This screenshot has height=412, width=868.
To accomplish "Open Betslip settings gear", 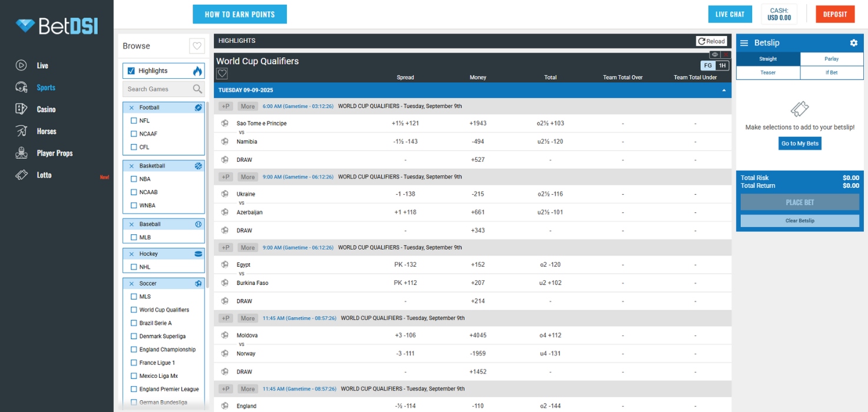I will (x=854, y=43).
